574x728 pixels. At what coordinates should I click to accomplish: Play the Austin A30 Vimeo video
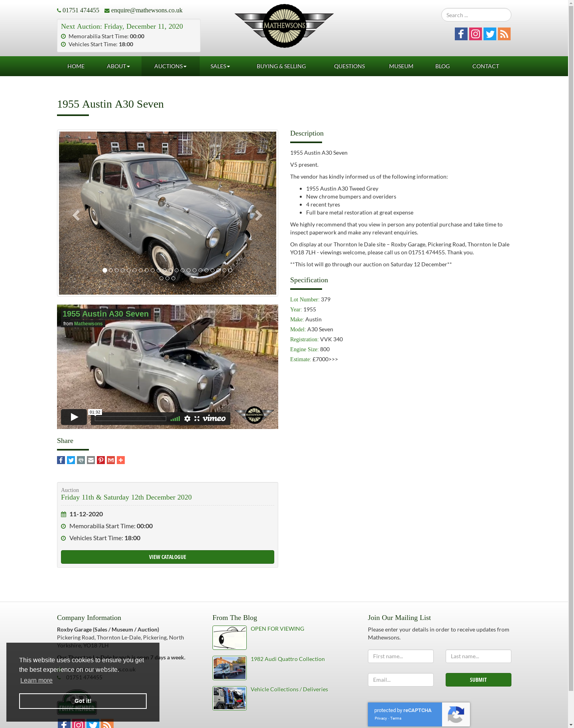click(x=74, y=417)
